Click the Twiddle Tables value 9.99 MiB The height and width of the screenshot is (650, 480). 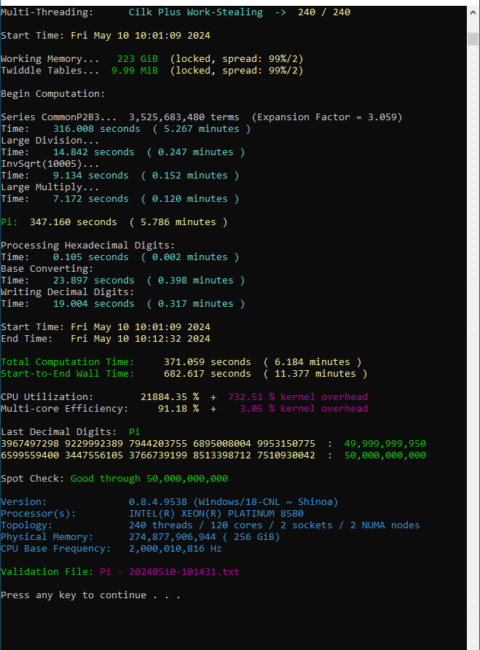(x=134, y=70)
